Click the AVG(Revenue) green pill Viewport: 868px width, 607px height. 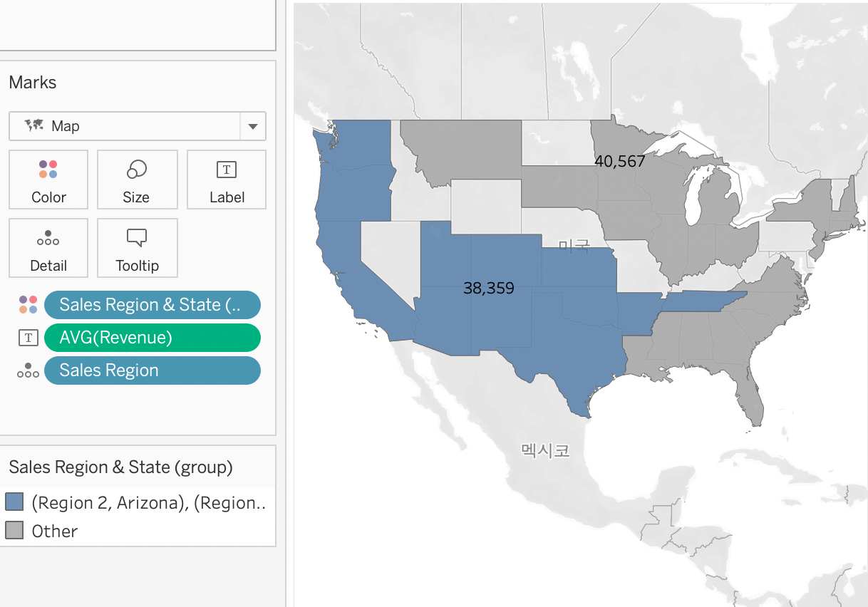coord(152,338)
